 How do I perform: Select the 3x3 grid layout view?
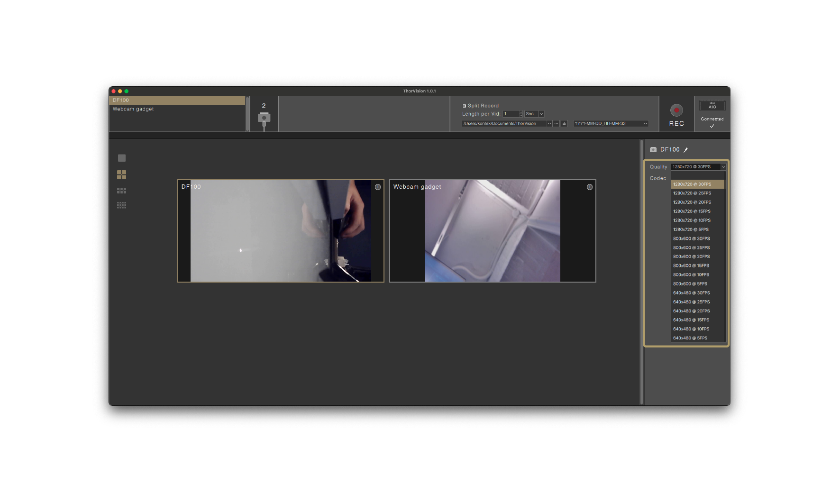pyautogui.click(x=122, y=190)
